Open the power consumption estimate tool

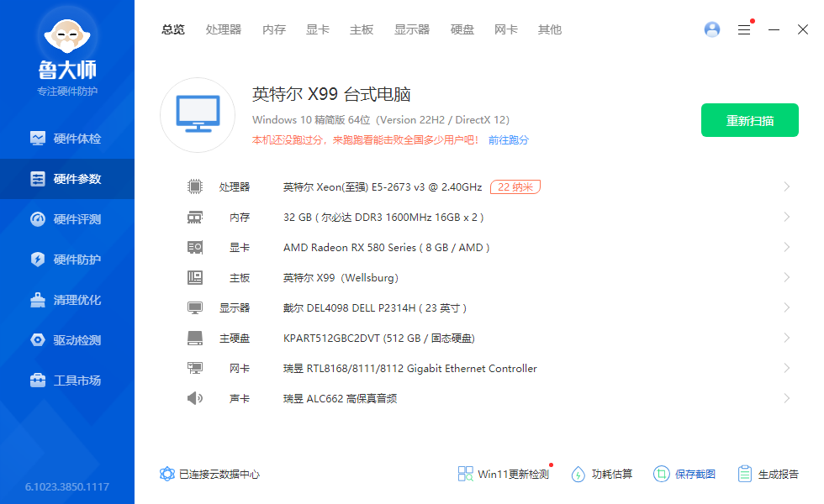click(578, 474)
